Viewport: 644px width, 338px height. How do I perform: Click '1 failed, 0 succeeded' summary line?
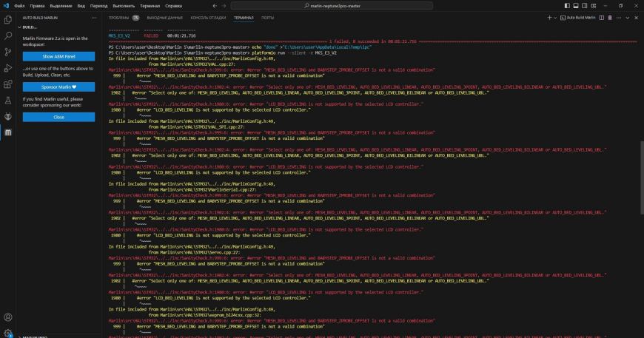[x=373, y=41]
